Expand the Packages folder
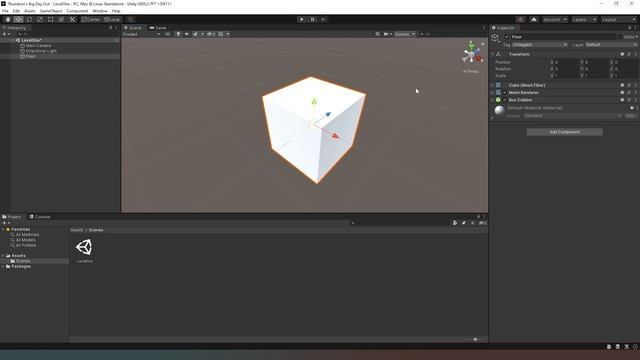 point(3,267)
